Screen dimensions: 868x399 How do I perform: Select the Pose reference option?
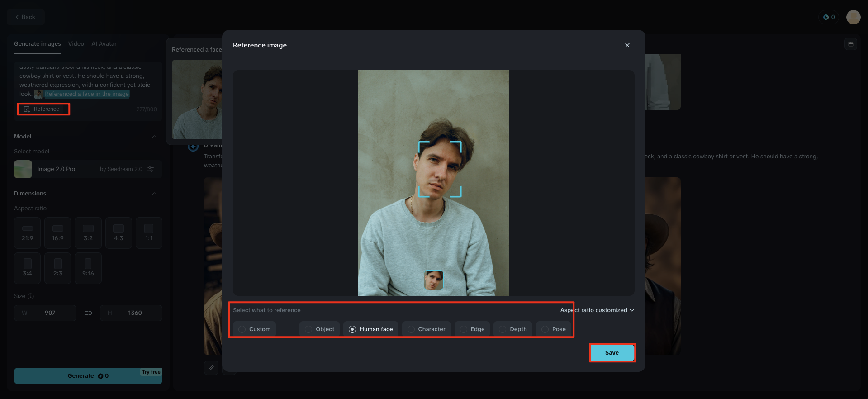(554, 329)
